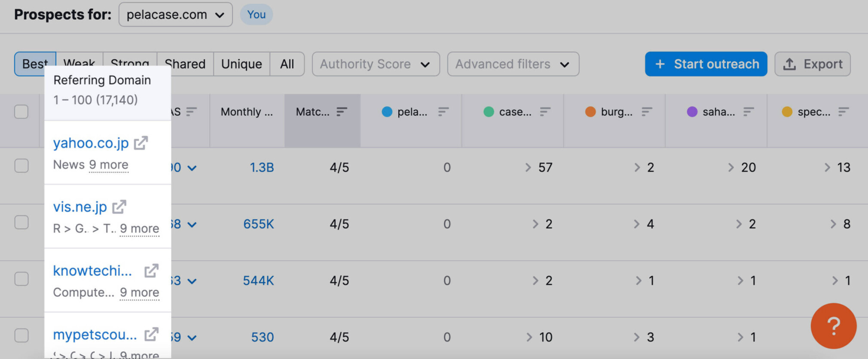This screenshot has width=868, height=359.
Task: Show 9 more categories for yahoo.co.jp
Action: click(109, 165)
